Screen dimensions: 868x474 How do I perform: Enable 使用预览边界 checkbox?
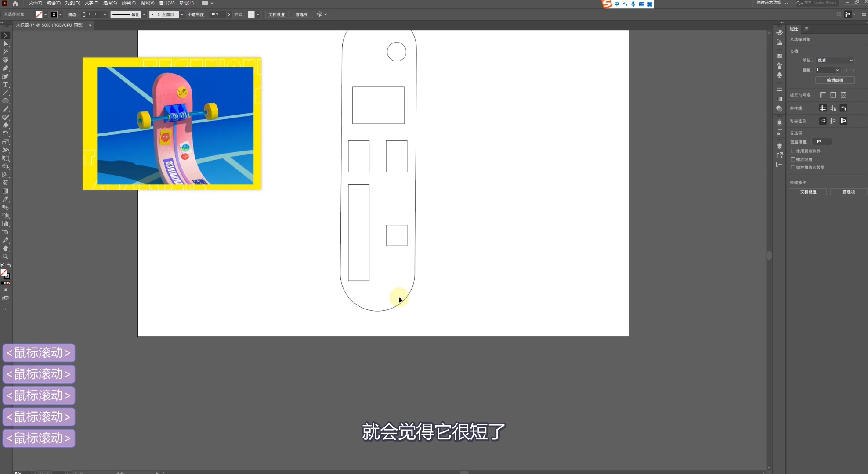pos(793,151)
